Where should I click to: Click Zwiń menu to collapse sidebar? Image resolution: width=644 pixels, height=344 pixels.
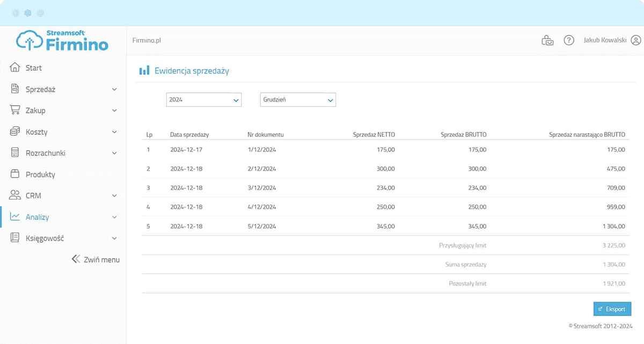[101, 260]
